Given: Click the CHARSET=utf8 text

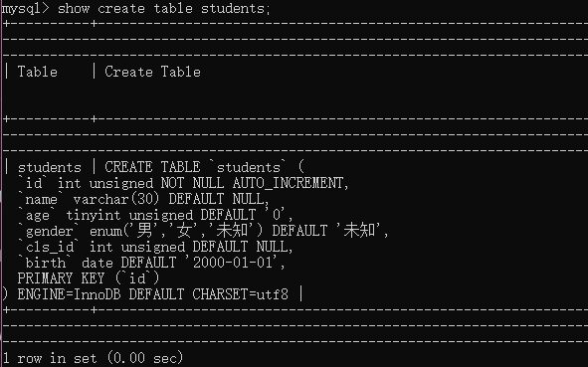Looking at the screenshot, I should (x=241, y=294).
